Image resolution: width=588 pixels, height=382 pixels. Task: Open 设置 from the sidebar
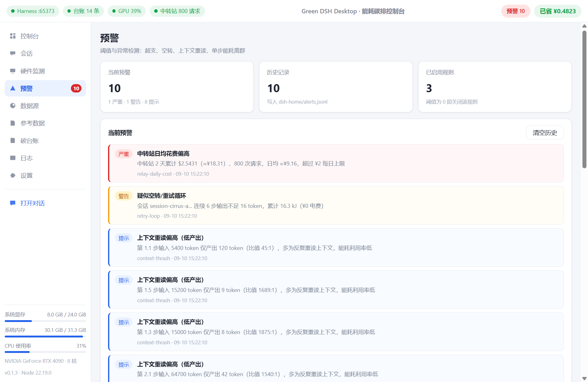click(x=45, y=175)
